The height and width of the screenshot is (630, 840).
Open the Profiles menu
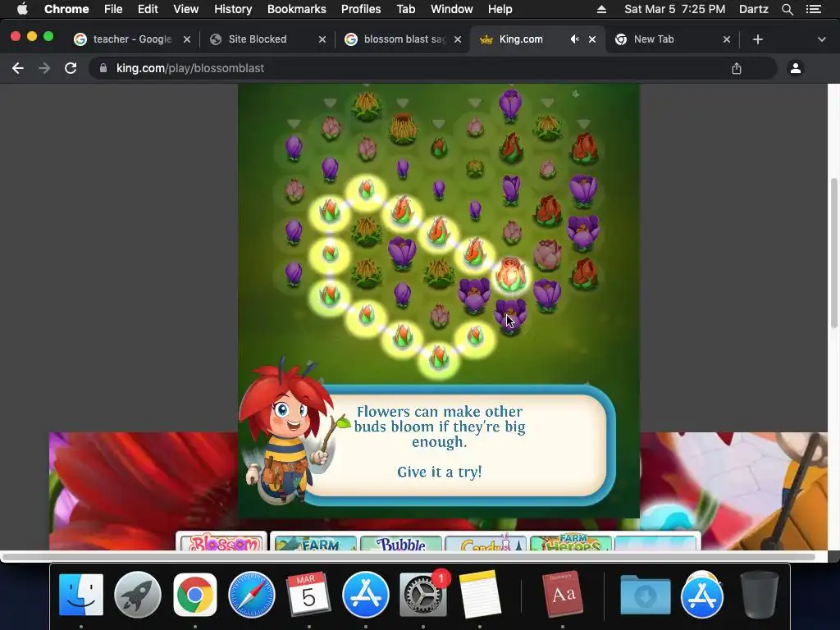click(361, 9)
